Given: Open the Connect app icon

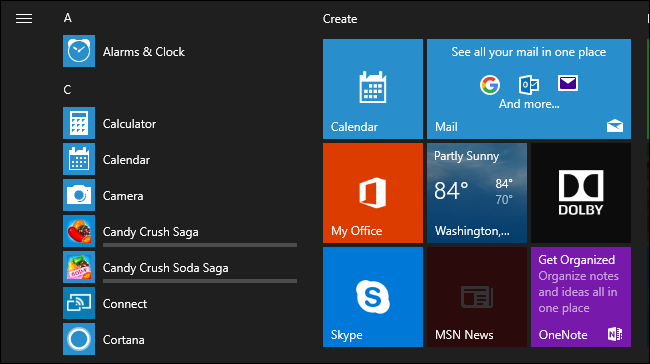Looking at the screenshot, I should coord(79,303).
